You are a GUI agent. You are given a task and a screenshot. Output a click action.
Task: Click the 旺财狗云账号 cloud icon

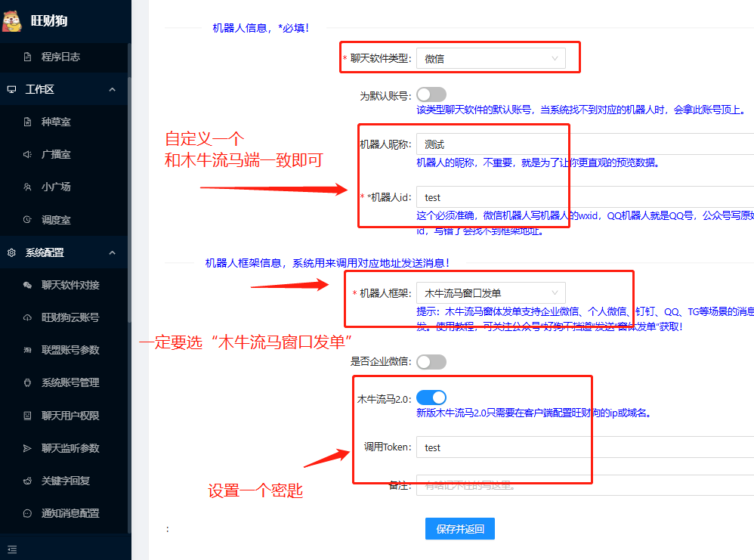[28, 317]
